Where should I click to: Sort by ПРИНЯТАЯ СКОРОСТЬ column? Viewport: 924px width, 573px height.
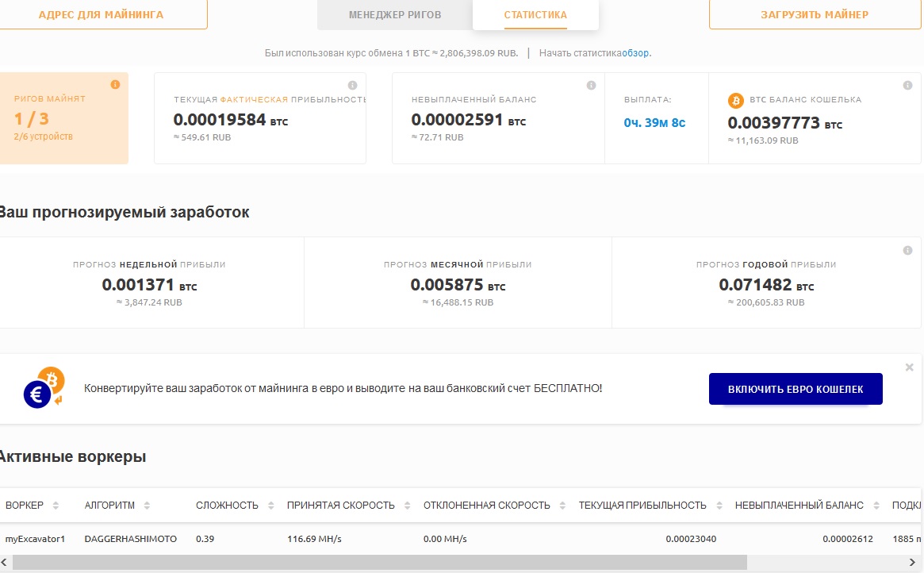[407, 506]
